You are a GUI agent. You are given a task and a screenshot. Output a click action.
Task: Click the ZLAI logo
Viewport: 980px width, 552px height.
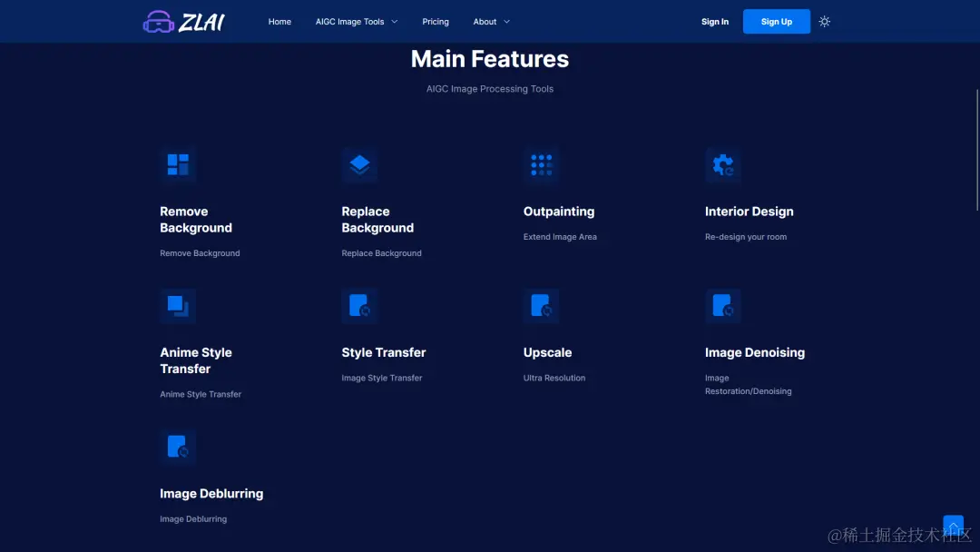(x=183, y=22)
